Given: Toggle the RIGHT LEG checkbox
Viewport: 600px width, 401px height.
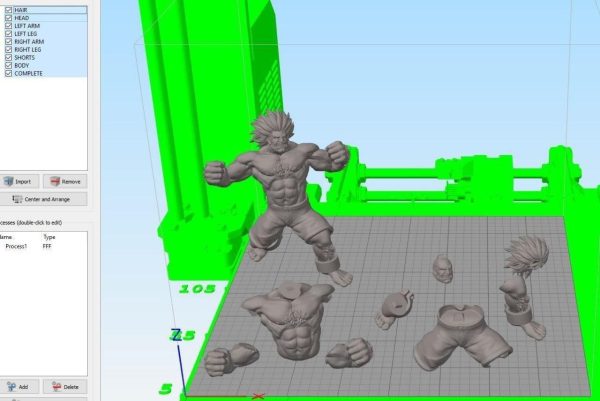Looking at the screenshot, I should click(8, 49).
